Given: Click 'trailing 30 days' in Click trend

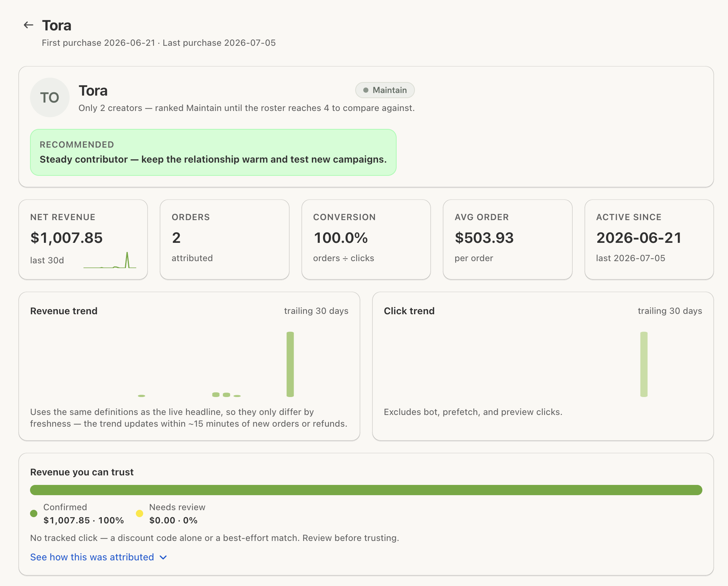Looking at the screenshot, I should 670,311.
